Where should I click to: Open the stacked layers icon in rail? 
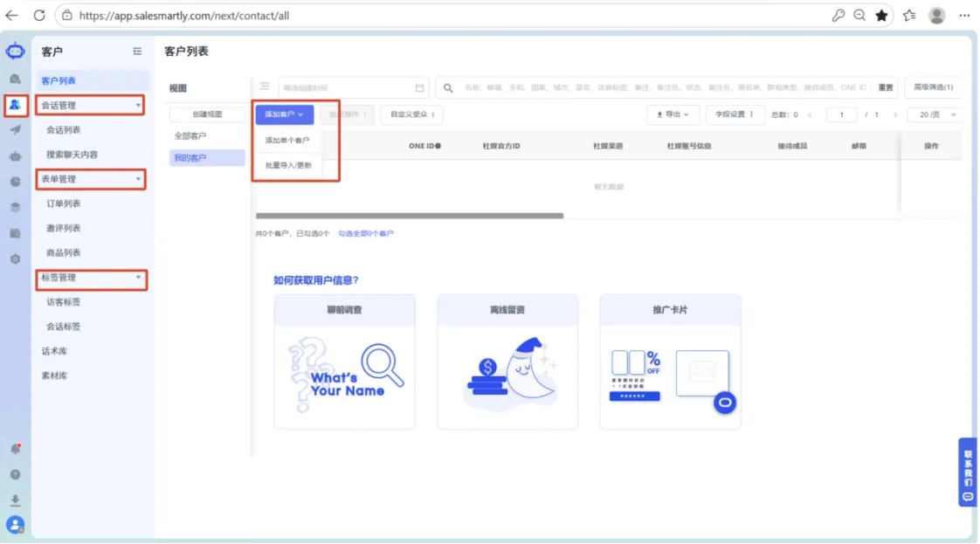[15, 207]
